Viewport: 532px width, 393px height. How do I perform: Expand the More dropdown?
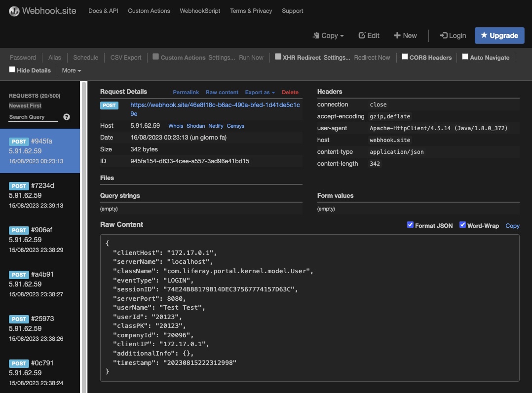pyautogui.click(x=71, y=71)
